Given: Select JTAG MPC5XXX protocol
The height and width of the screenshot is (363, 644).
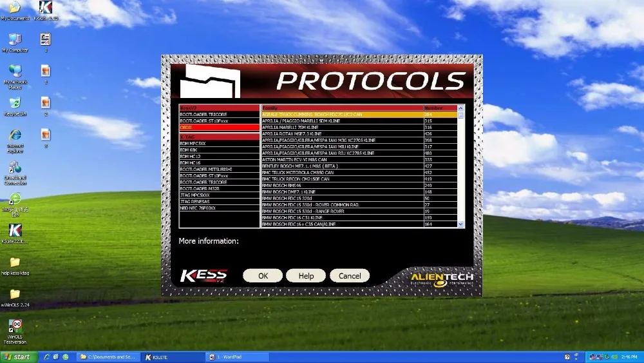Looking at the screenshot, I should click(220, 195).
